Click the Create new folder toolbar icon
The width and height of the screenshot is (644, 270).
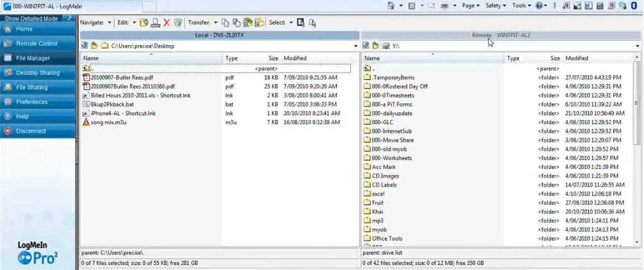pyautogui.click(x=144, y=22)
